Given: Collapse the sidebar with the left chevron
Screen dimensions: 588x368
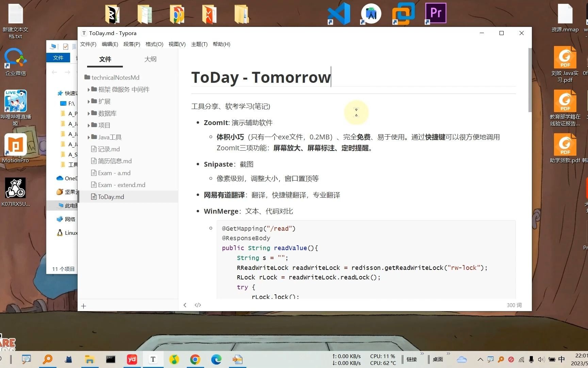Looking at the screenshot, I should click(x=185, y=305).
